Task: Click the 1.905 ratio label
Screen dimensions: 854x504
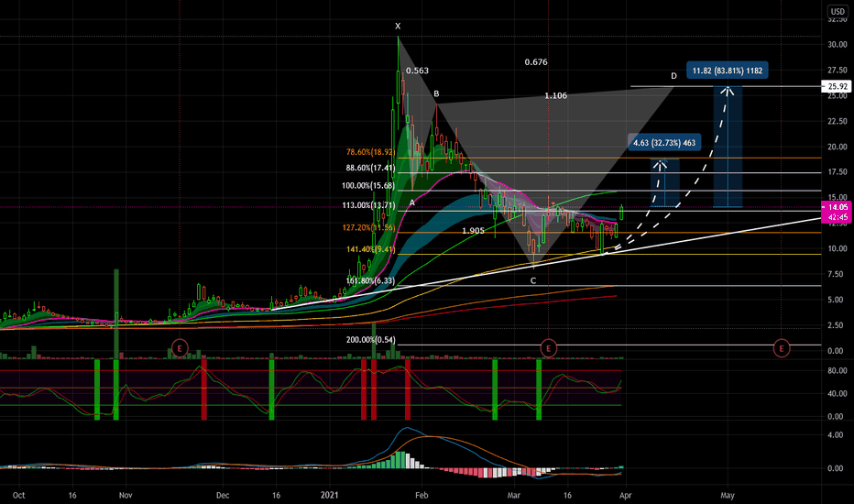Action: [x=473, y=231]
